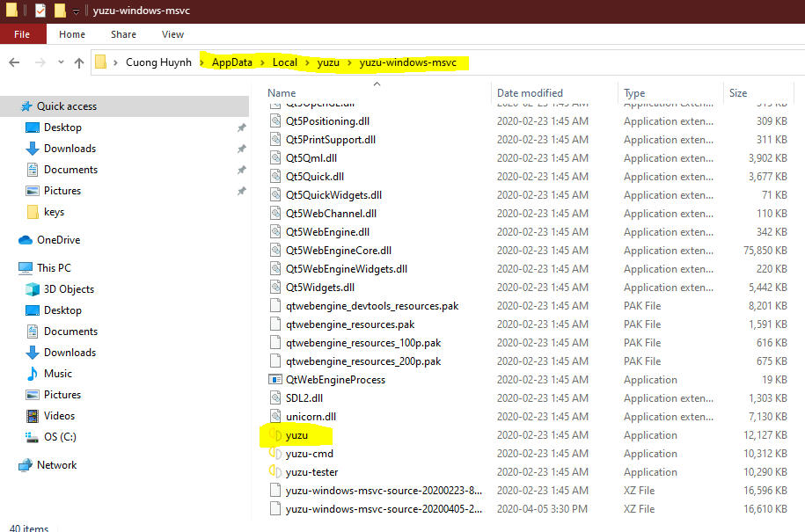Open Downloads under This PC
This screenshot has width=805, height=532.
61,353
